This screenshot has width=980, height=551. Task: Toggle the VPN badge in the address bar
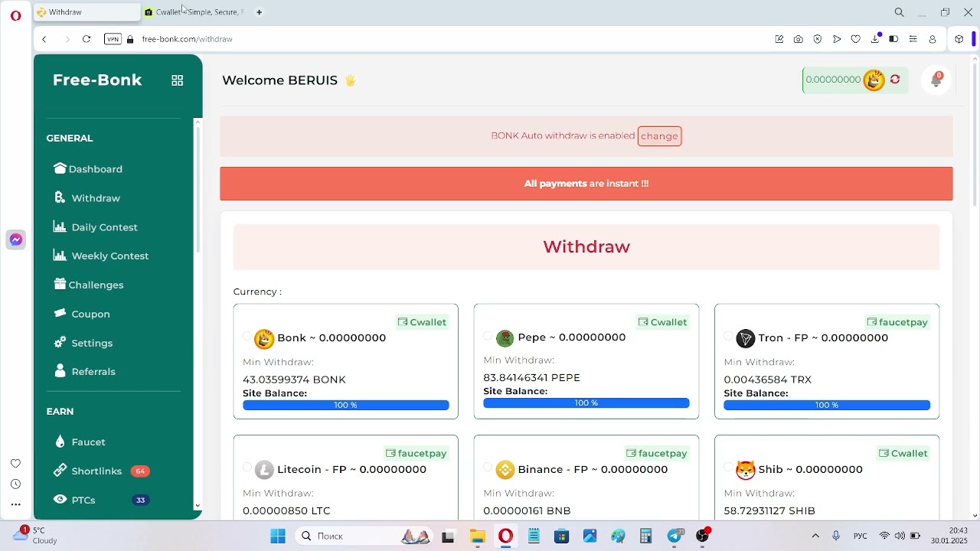[113, 39]
